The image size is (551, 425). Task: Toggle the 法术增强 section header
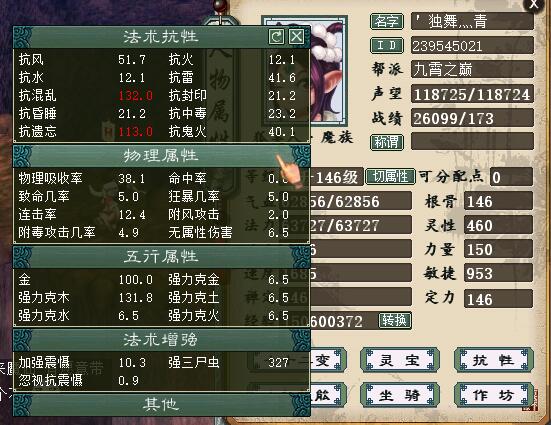click(162, 340)
